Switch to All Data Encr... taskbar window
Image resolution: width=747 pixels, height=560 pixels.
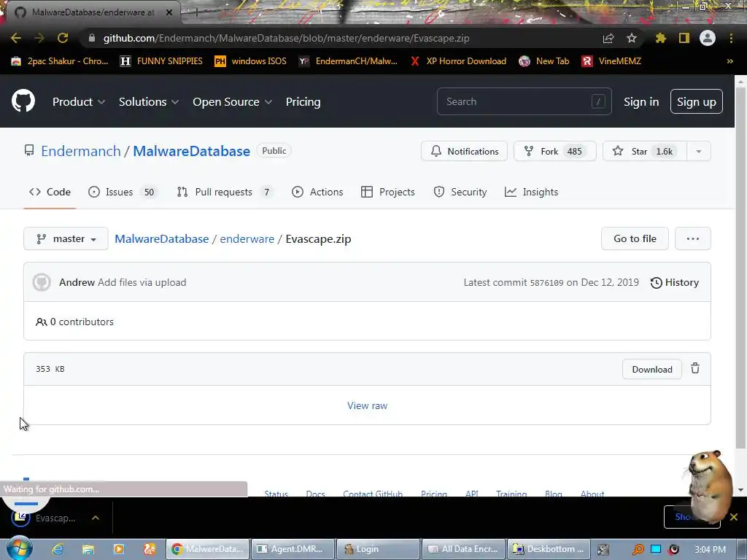pos(463,549)
